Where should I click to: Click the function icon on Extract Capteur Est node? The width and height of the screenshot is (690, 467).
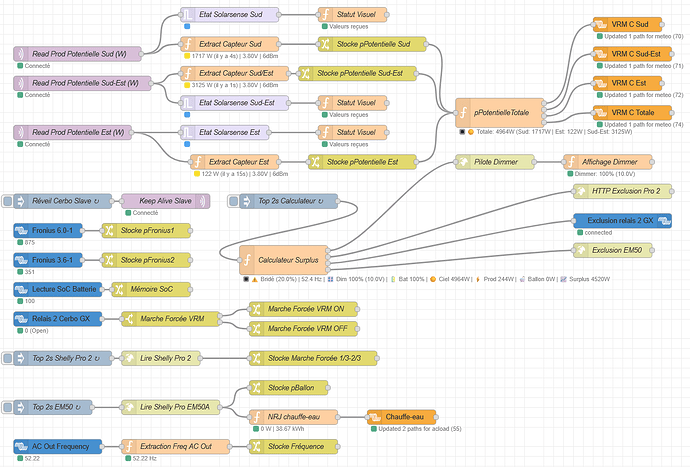pos(198,162)
